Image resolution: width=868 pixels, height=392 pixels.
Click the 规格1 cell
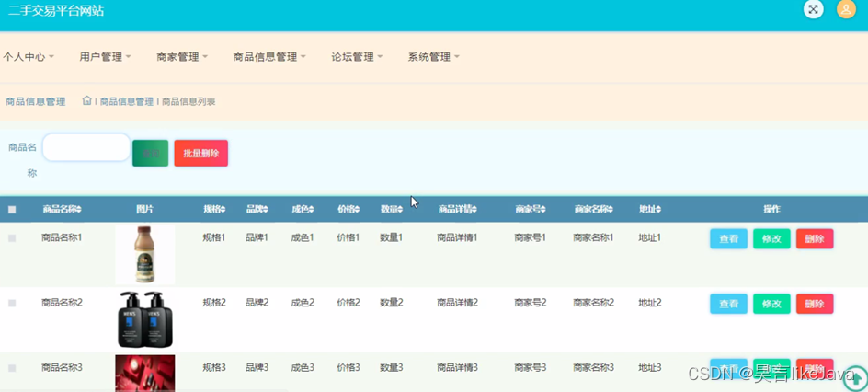coord(214,237)
